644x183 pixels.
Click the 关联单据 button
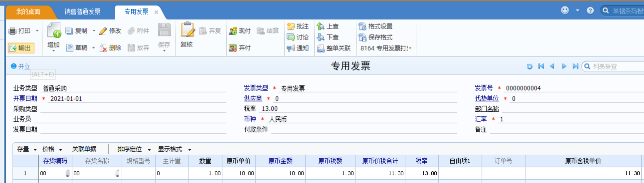click(84, 149)
